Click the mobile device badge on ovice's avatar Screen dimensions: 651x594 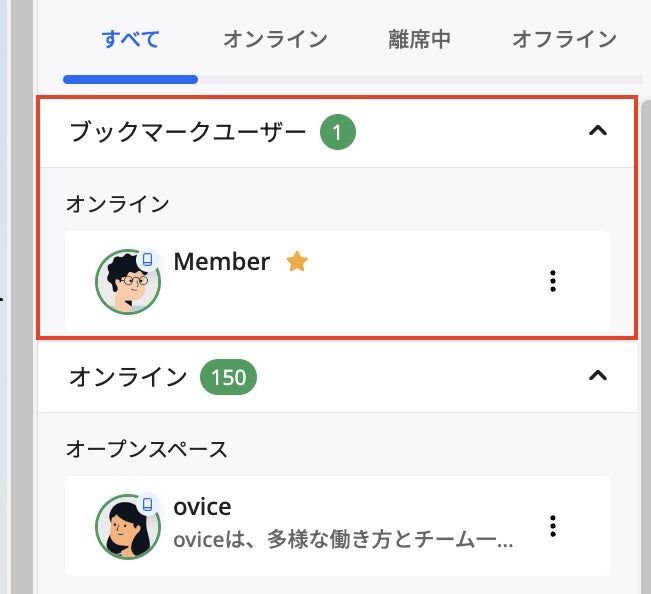click(x=149, y=504)
